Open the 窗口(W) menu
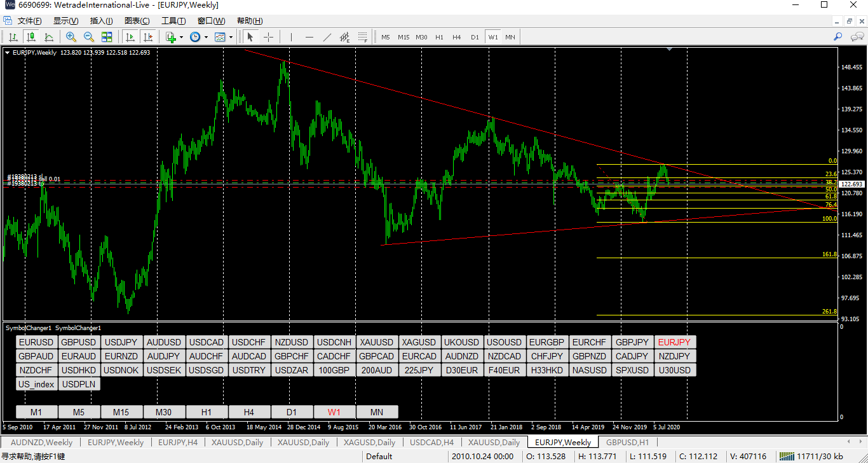Screen dimensions: 868x463 point(211,21)
